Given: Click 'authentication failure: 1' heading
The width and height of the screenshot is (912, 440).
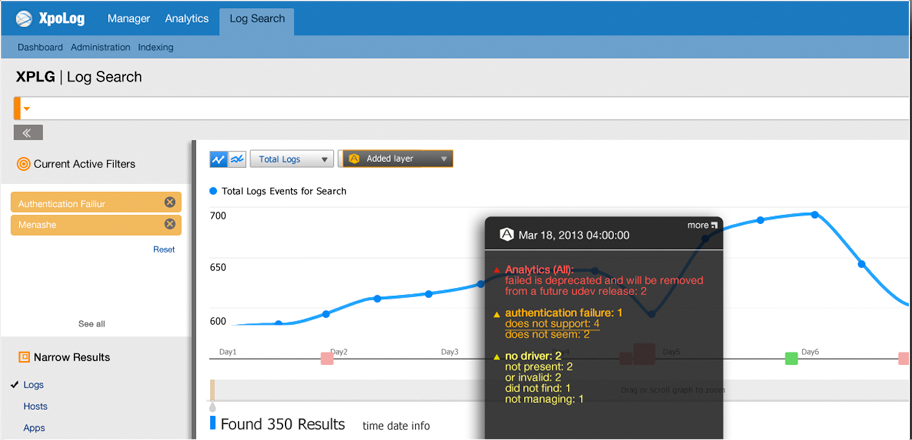Looking at the screenshot, I should [x=564, y=313].
